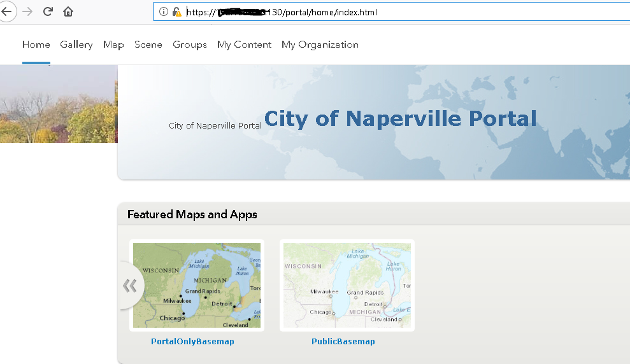Viewport: 630px width, 364px height.
Task: Focus the URL address bar
Action: coord(391,12)
